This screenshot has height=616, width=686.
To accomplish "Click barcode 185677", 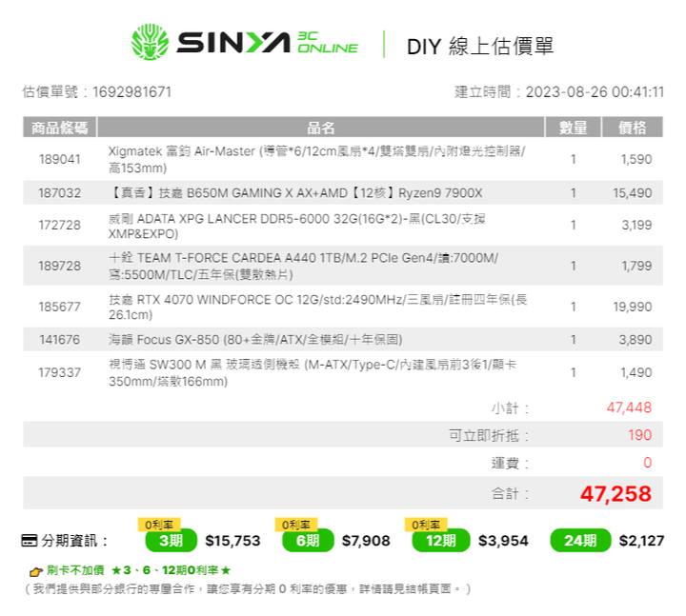I will click(59, 307).
